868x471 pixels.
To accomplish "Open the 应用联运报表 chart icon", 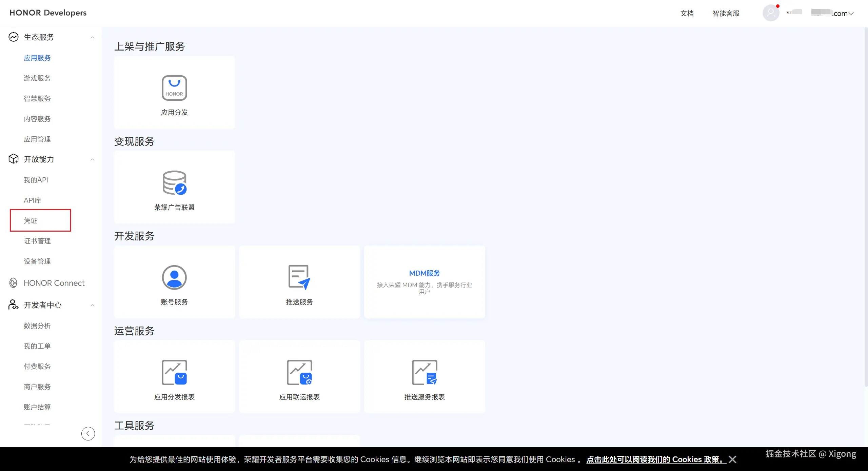I will 299,372.
